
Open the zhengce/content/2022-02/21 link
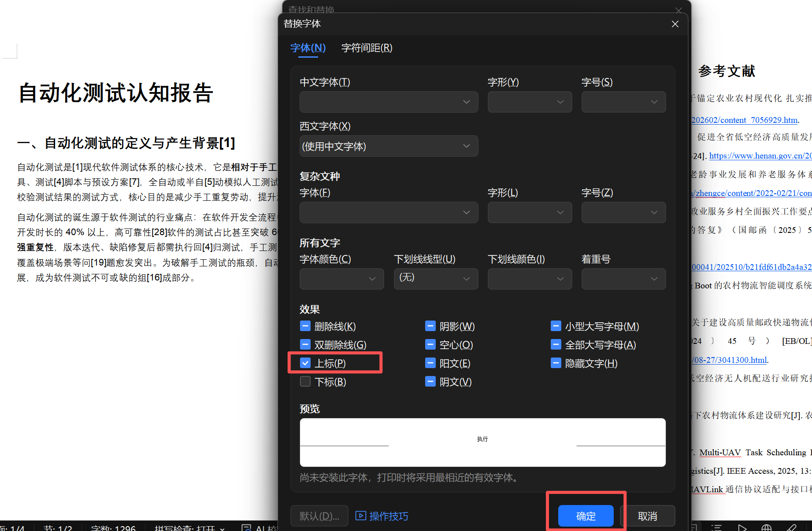click(751, 193)
